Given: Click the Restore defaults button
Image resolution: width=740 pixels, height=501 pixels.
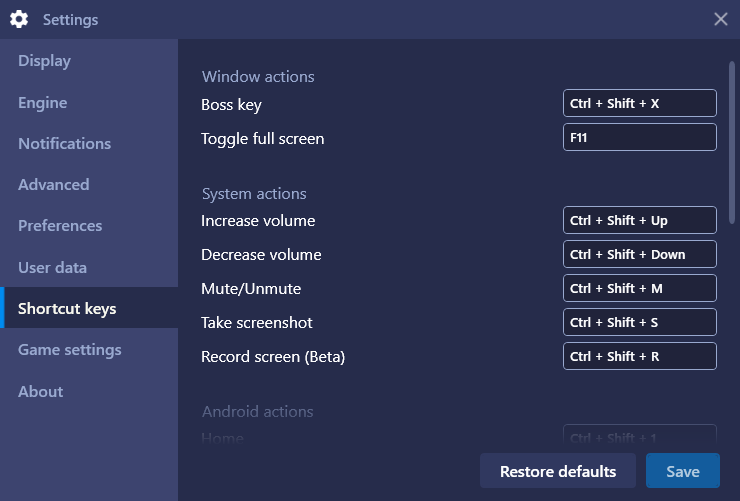Looking at the screenshot, I should point(558,471).
